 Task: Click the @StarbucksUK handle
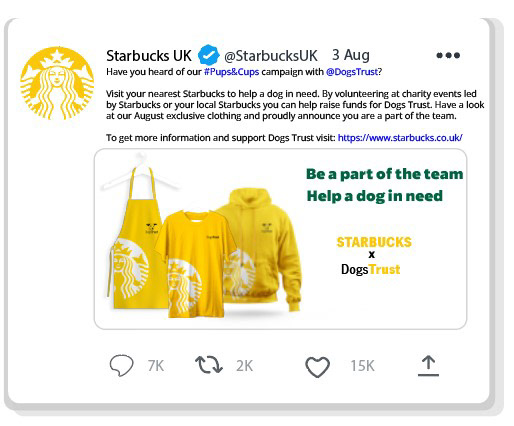point(271,56)
